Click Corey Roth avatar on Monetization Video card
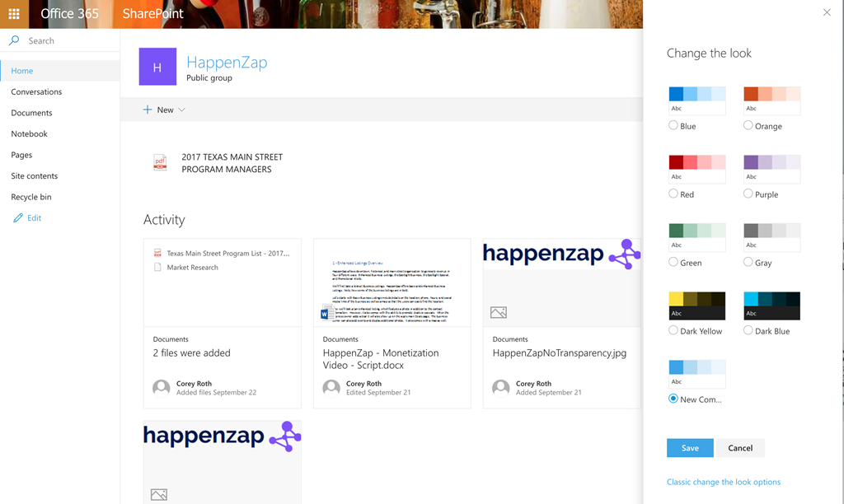 [331, 388]
